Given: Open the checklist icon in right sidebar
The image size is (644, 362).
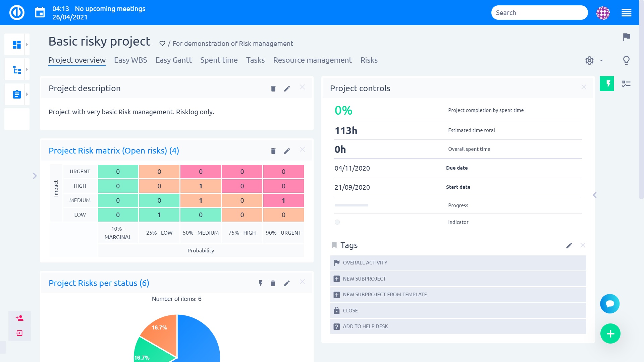Looking at the screenshot, I should click(626, 84).
